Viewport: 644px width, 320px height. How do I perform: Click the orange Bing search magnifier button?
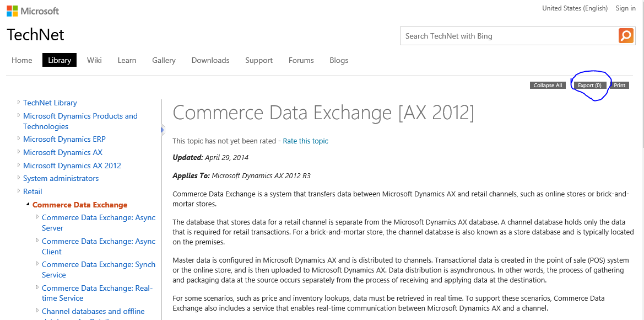(x=626, y=36)
